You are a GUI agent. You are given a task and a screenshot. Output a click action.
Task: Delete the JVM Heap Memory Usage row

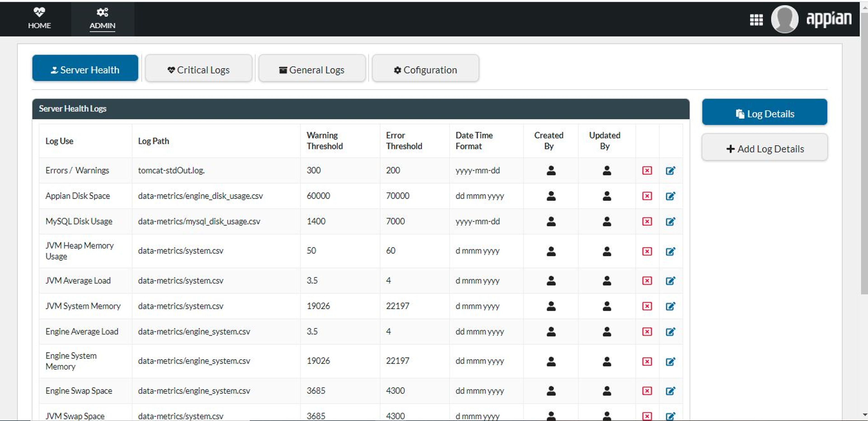pos(647,251)
